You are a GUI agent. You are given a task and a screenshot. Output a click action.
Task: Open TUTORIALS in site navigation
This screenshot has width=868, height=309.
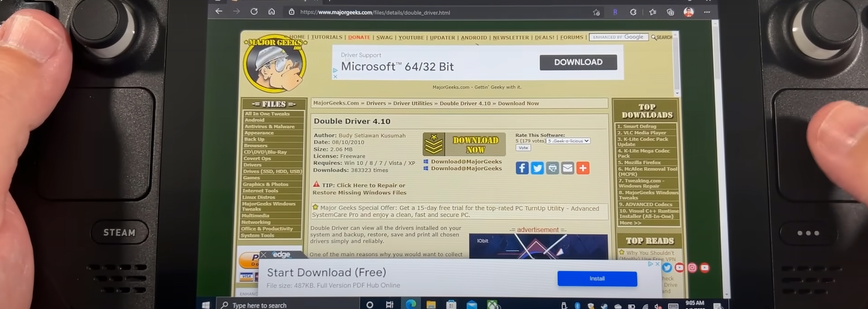coord(326,38)
